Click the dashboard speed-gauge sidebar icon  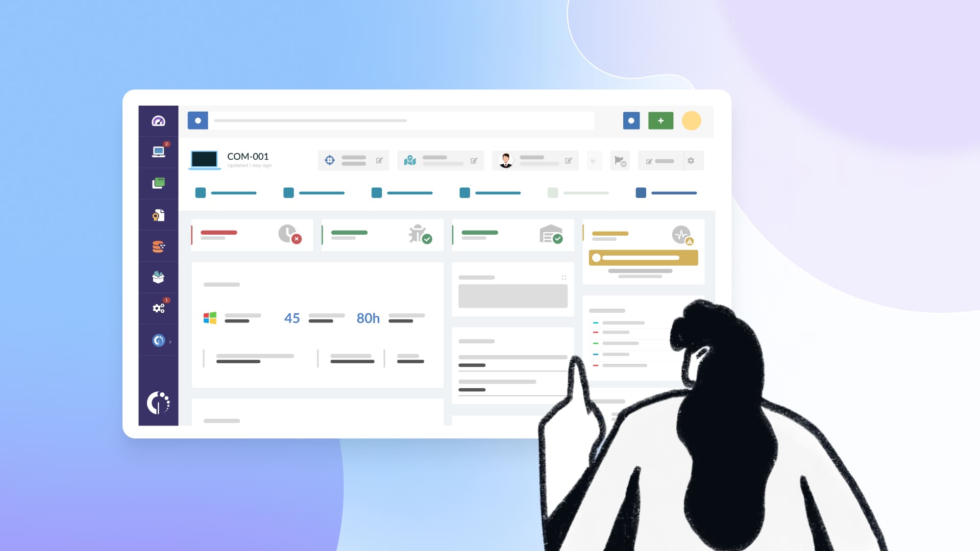(x=158, y=120)
